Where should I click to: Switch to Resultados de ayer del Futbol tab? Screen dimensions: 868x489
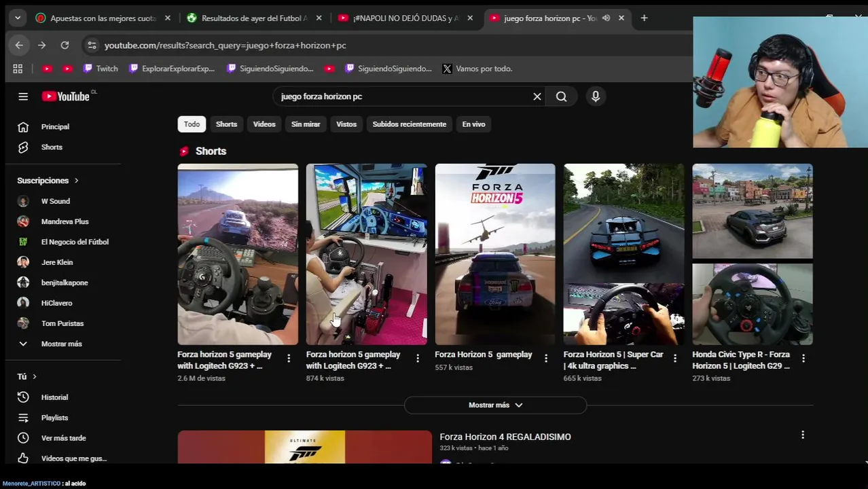pyautogui.click(x=253, y=18)
